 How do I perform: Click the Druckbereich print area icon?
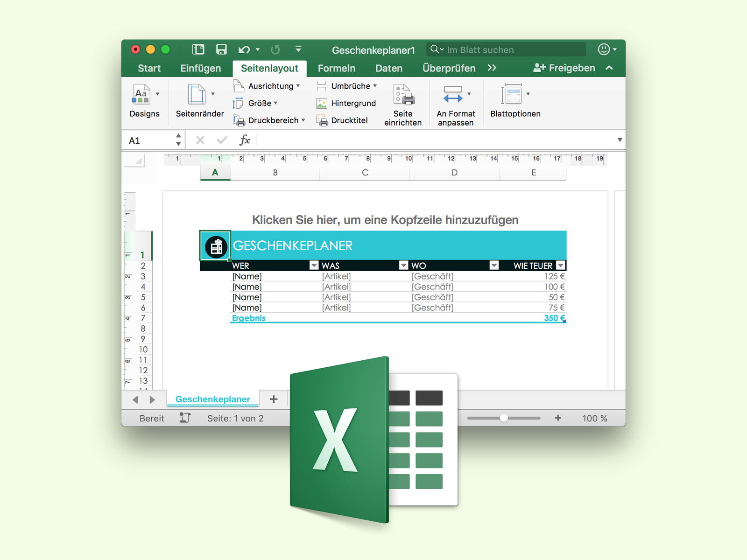(239, 120)
